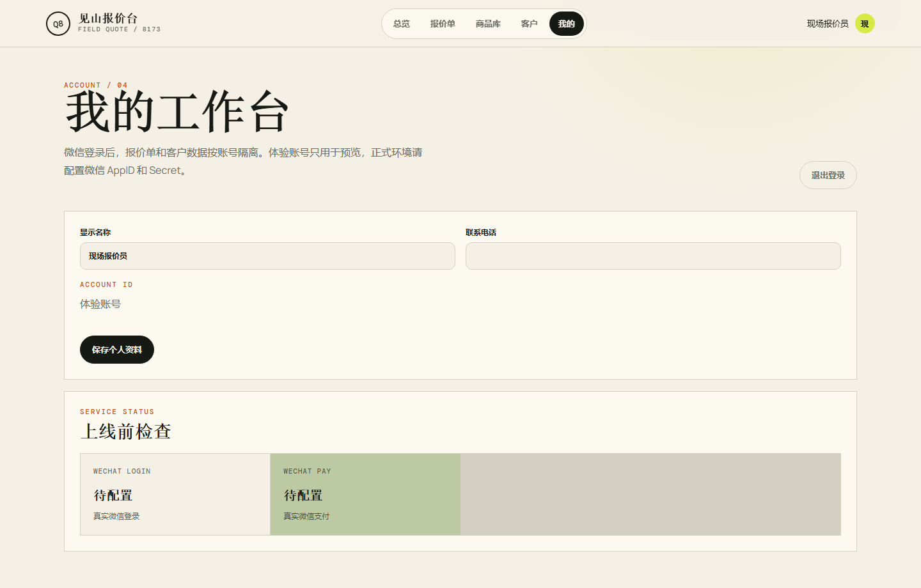
Task: Click the ACCOUNT / 04 label
Action: 96,85
